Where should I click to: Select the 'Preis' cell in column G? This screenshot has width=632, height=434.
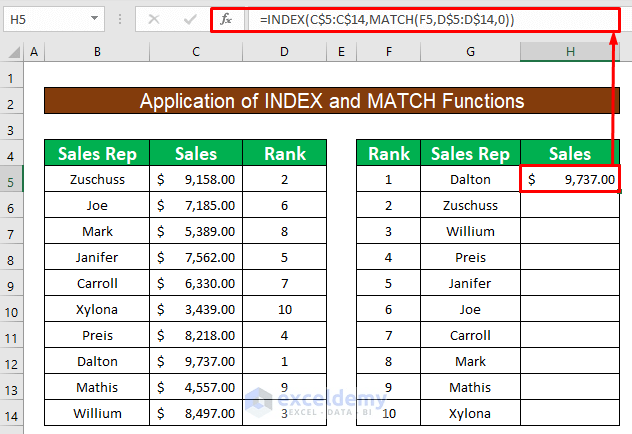(470, 257)
